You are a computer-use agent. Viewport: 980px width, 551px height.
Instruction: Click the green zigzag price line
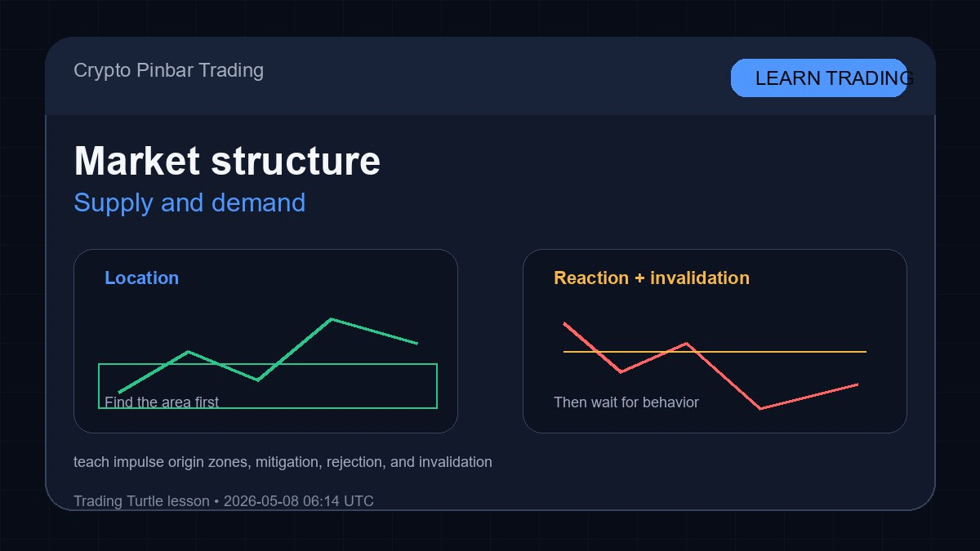tap(268, 355)
